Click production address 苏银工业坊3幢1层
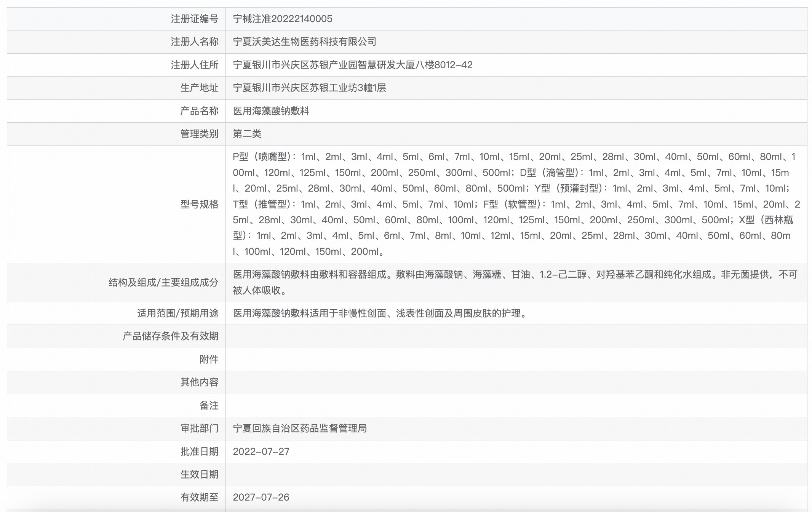 (x=309, y=88)
